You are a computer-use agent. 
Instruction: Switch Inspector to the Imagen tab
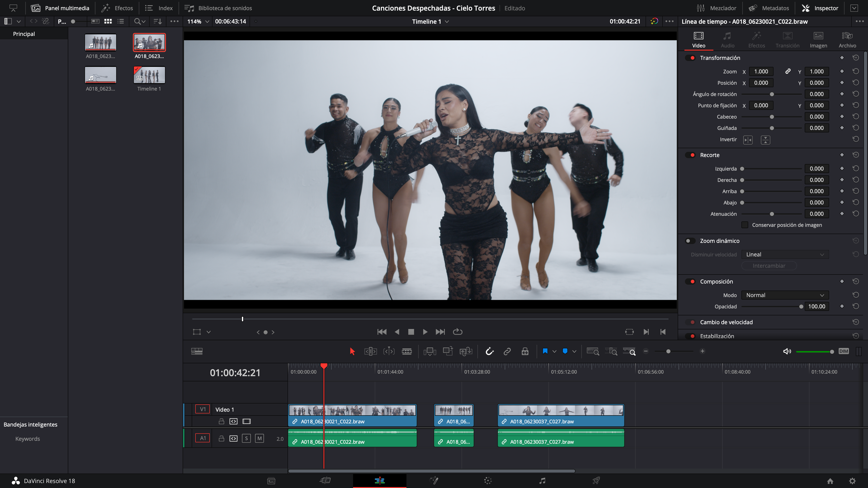(818, 39)
